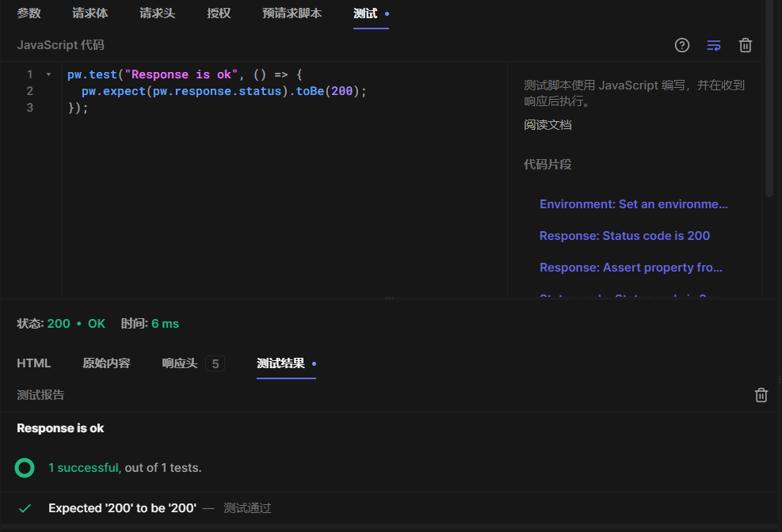Open the 阅读文档 documentation link
782x532 pixels.
click(547, 124)
